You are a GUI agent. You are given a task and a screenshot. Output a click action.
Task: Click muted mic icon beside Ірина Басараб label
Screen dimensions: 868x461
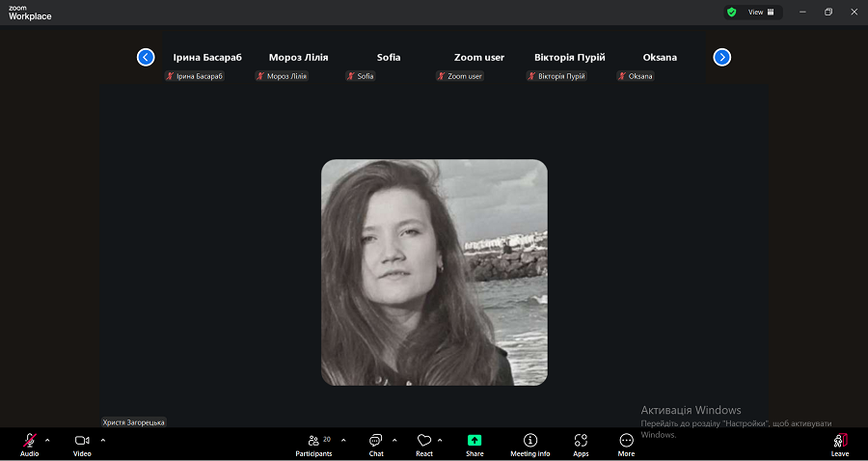click(170, 76)
